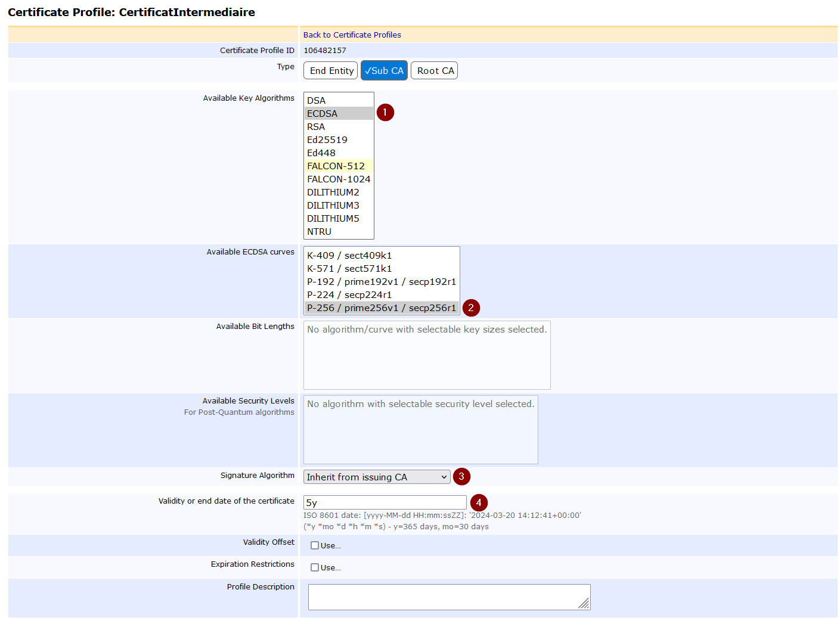The image size is (840, 621).
Task: Click the Profile Description text area
Action: click(448, 597)
